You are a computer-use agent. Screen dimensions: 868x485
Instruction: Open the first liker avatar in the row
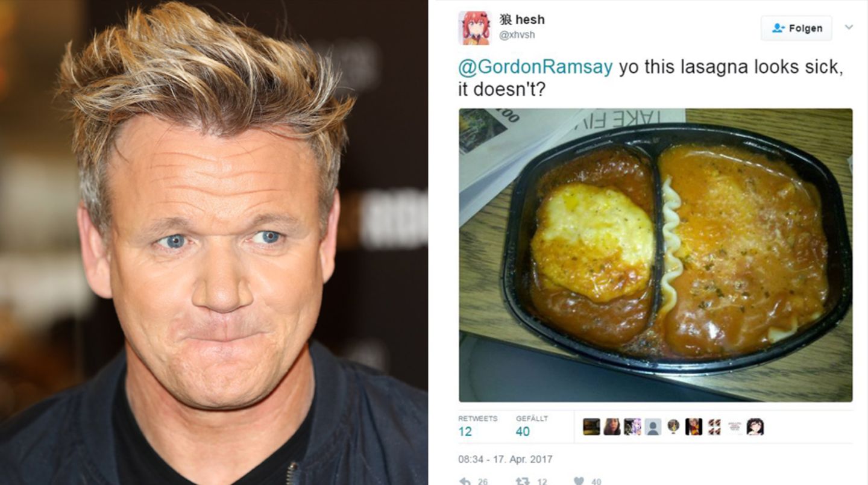pos(591,427)
